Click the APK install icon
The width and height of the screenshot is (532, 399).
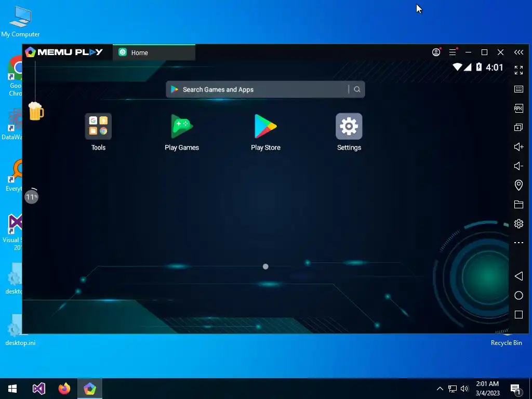pyautogui.click(x=518, y=108)
